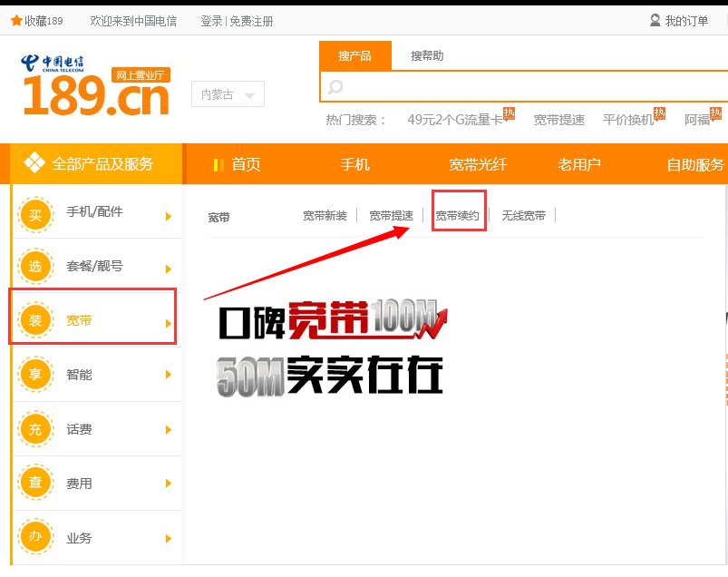Open the 内蒙古 region selector dropdown
The image size is (728, 577).
[x=227, y=93]
